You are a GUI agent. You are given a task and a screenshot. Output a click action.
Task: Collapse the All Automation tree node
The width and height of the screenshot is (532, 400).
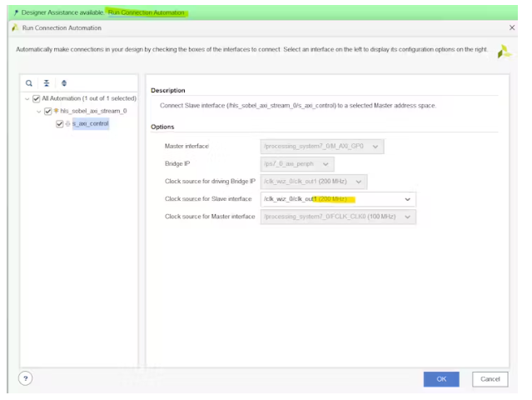(27, 98)
